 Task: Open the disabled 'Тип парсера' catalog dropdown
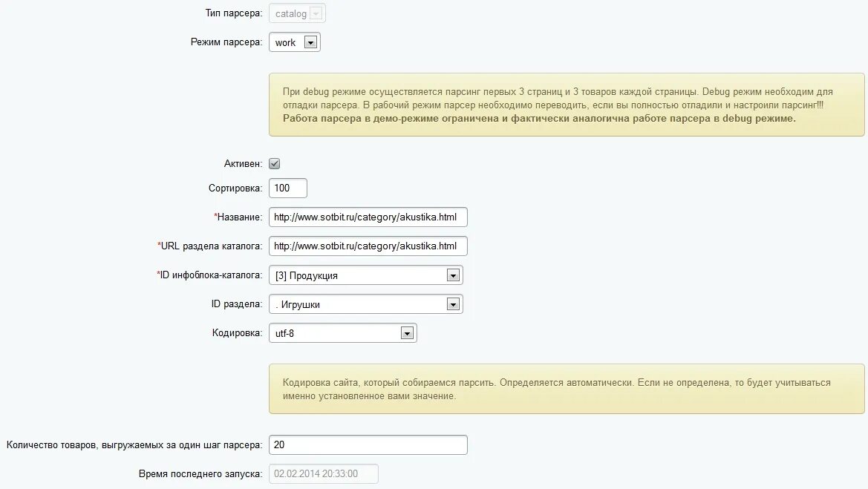point(297,13)
